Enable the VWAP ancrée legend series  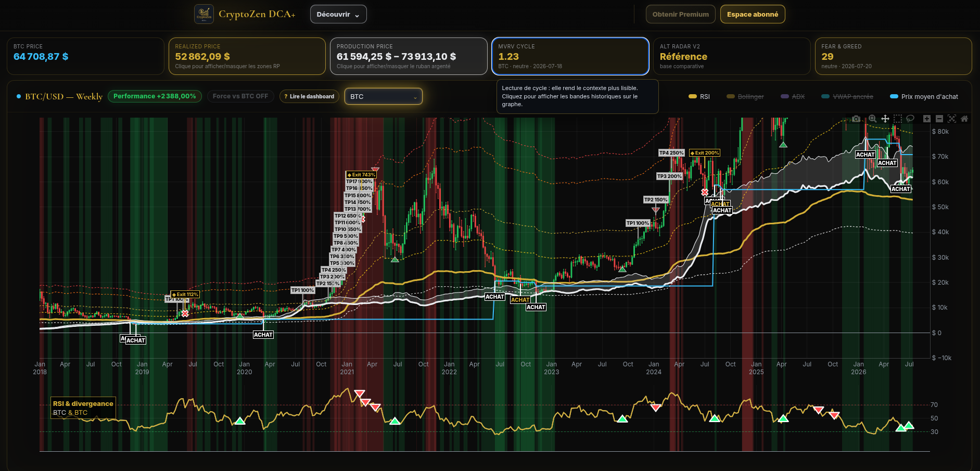847,97
